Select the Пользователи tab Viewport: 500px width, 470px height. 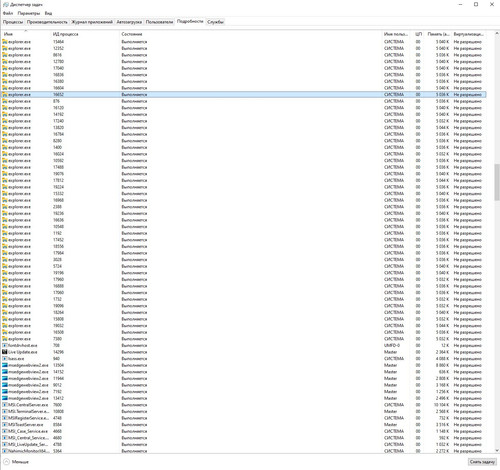tap(159, 22)
